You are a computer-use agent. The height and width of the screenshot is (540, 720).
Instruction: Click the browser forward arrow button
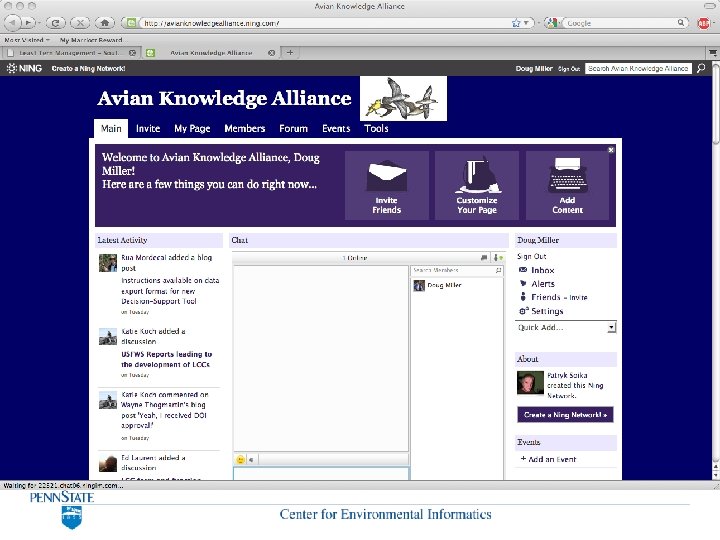tap(28, 22)
